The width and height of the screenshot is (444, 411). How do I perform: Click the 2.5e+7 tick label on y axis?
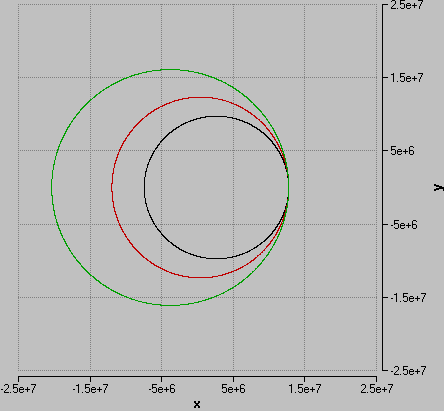pos(407,5)
